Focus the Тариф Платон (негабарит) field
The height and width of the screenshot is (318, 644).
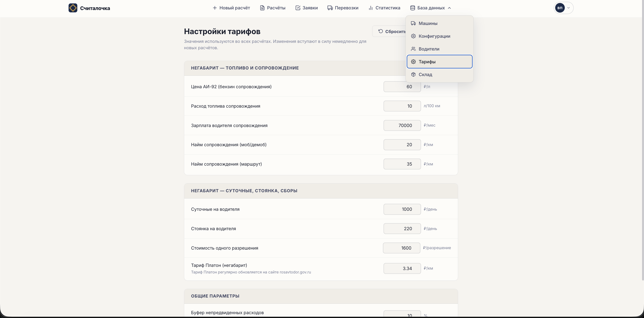coord(402,269)
